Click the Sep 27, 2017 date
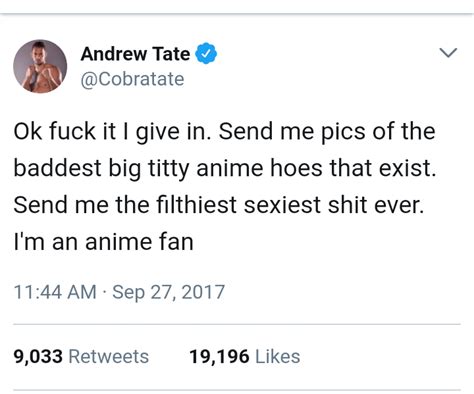The image size is (474, 394). (x=169, y=292)
